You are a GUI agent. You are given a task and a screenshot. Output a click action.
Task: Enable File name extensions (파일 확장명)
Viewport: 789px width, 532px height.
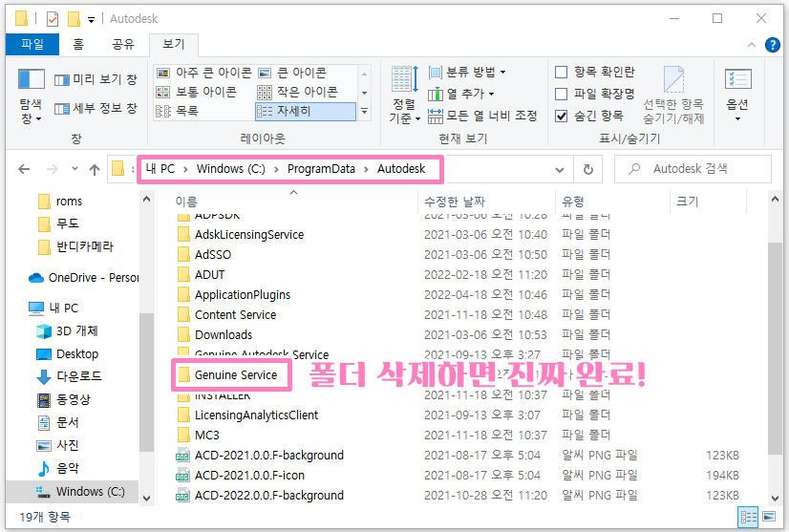pos(595,95)
